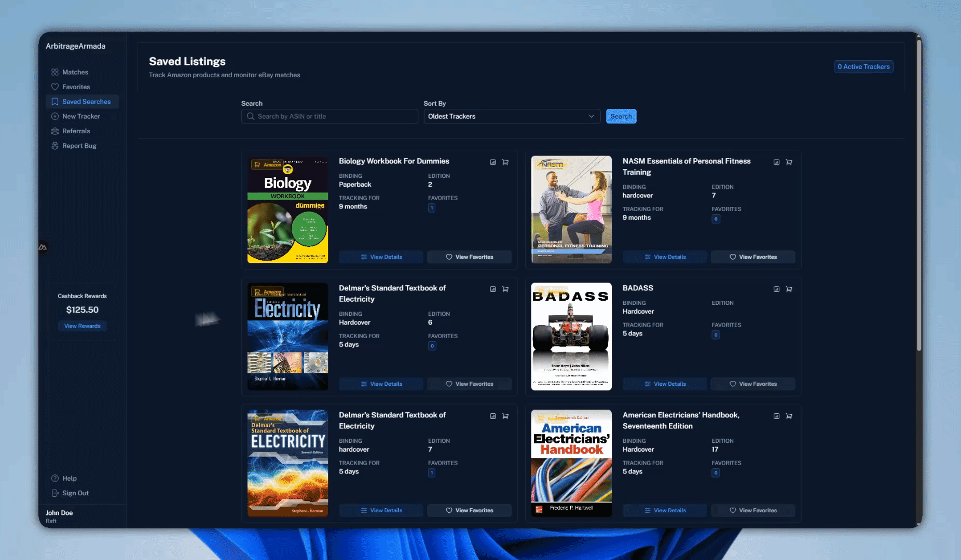
Task: View Favorites for Delmar's edition 7 listing
Action: [x=469, y=510]
